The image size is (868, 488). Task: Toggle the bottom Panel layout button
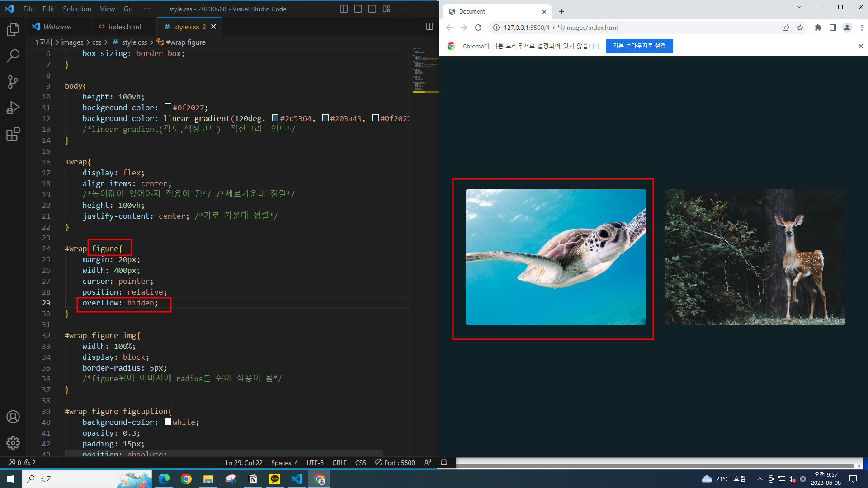click(x=358, y=9)
